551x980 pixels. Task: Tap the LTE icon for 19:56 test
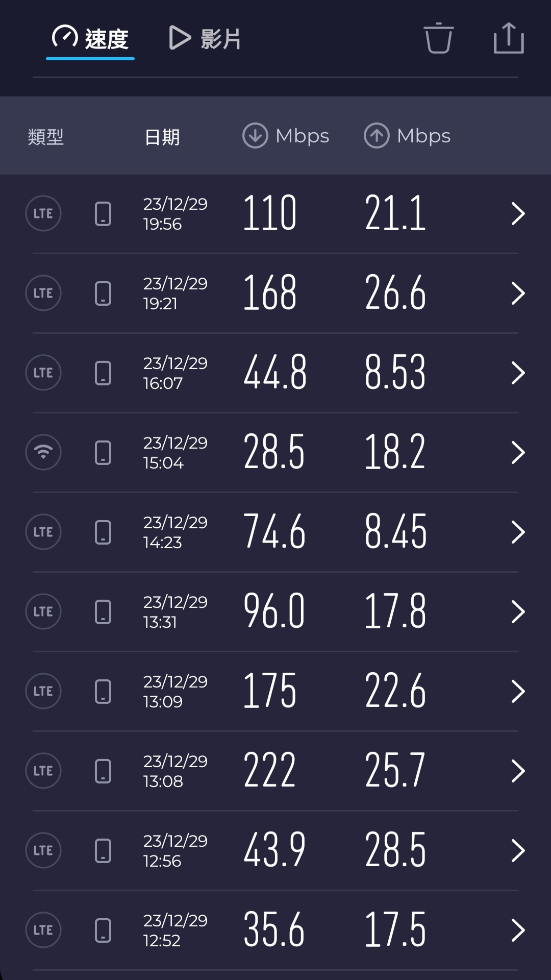point(43,213)
